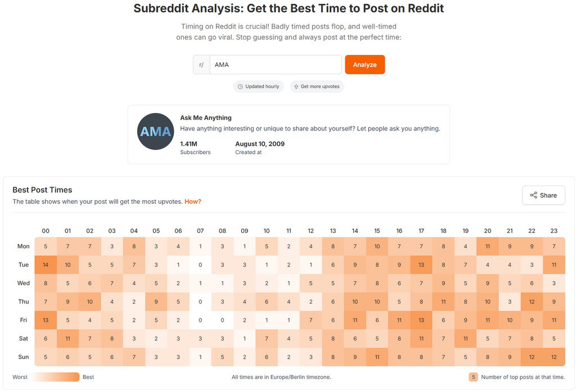Image resolution: width=576 pixels, height=392 pixels.
Task: Click the r/ prefix before the input
Action: (201, 65)
